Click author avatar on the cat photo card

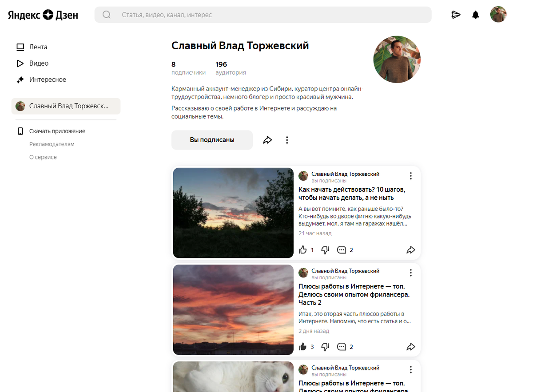tap(303, 370)
